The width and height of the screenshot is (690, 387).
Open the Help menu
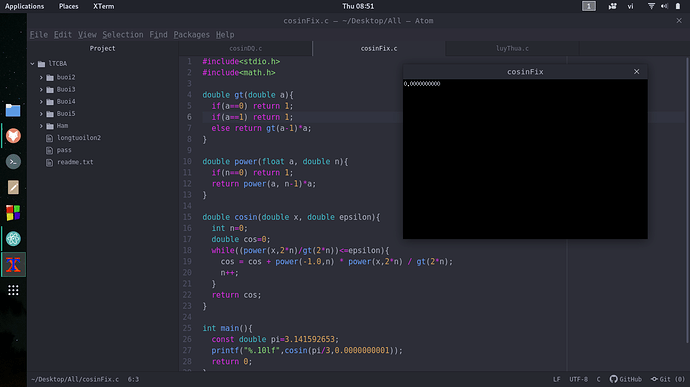pos(225,35)
